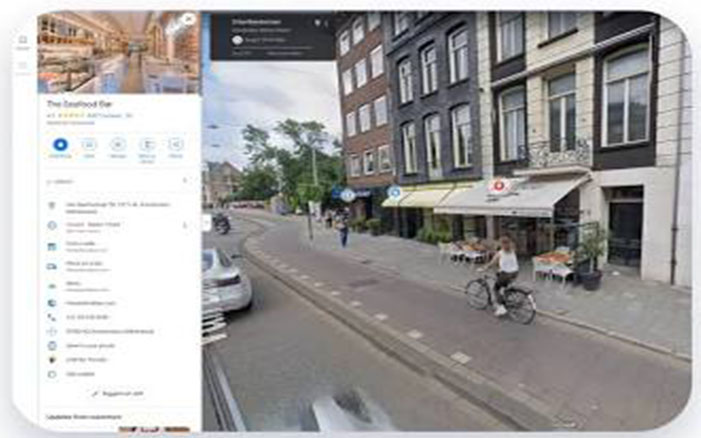Image resolution: width=701 pixels, height=438 pixels.
Task: Close the place photo panel
Action: coord(188,19)
